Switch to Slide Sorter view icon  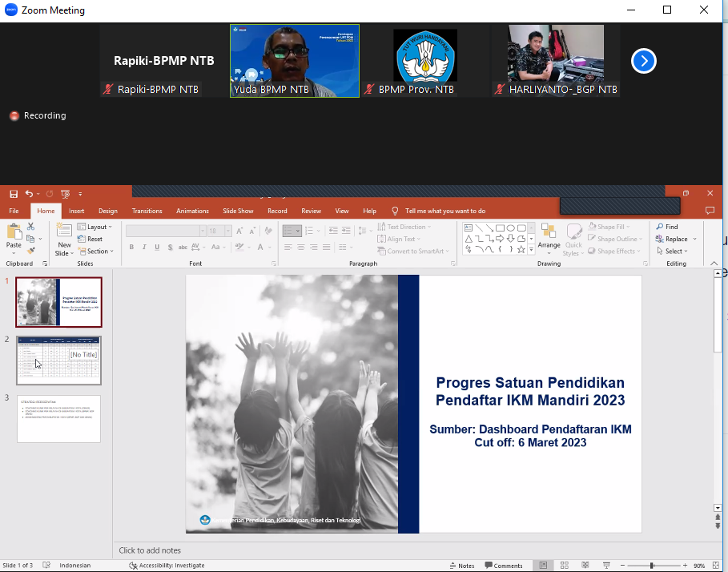pyautogui.click(x=565, y=565)
